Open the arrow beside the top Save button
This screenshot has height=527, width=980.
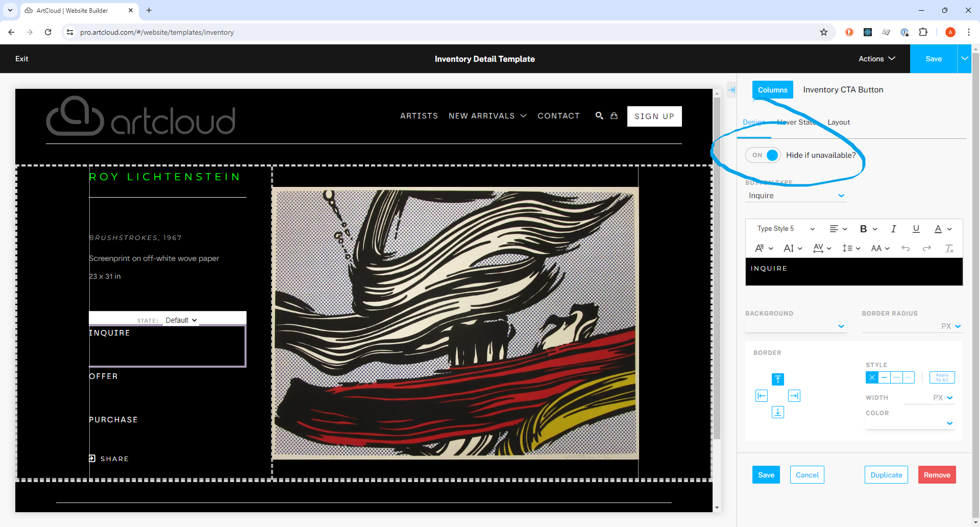(x=964, y=59)
